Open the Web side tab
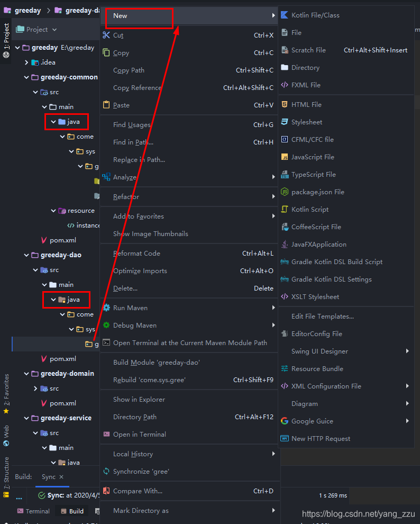Screen dimensions: 420x524 tap(6, 436)
